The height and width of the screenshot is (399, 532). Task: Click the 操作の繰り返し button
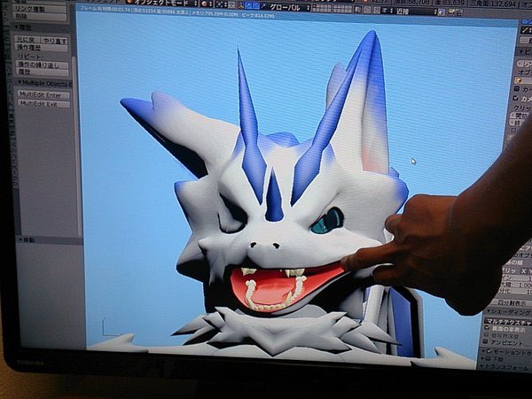point(42,65)
